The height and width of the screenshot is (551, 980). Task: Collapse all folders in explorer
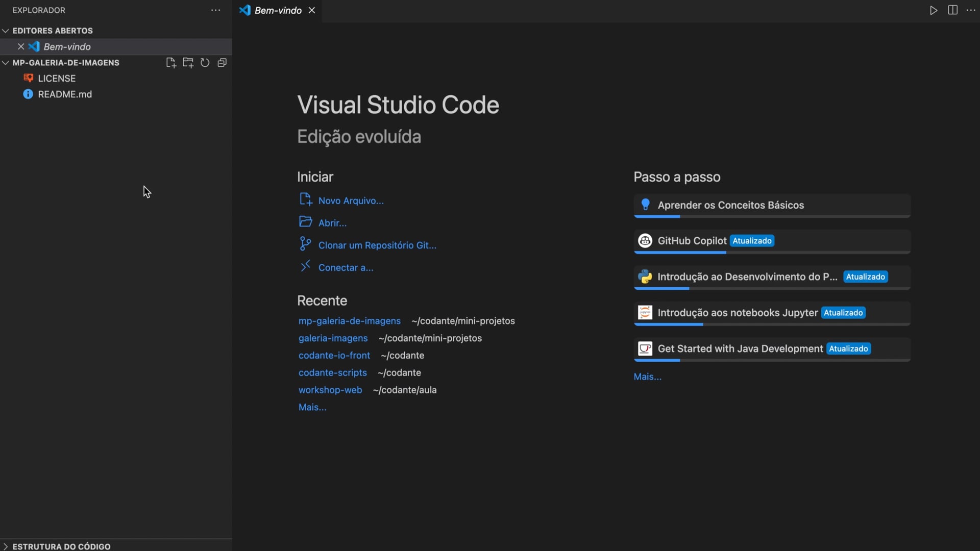222,63
